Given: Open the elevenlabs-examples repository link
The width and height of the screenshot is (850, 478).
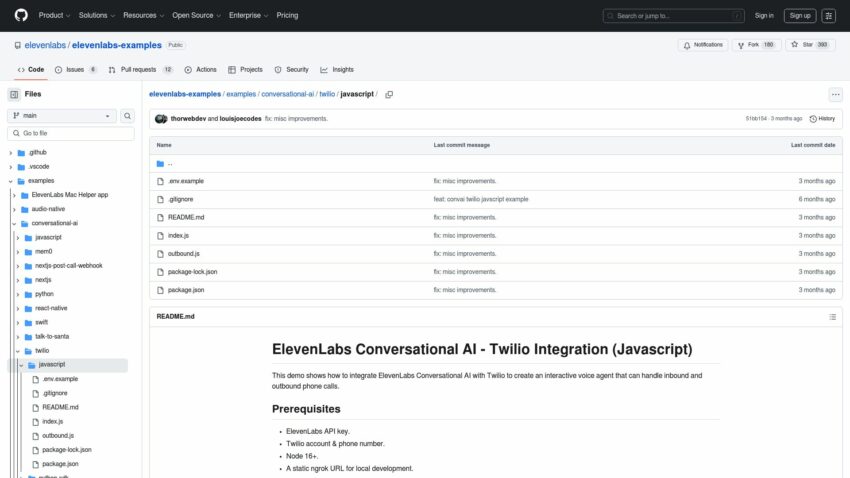Looking at the screenshot, I should (117, 45).
